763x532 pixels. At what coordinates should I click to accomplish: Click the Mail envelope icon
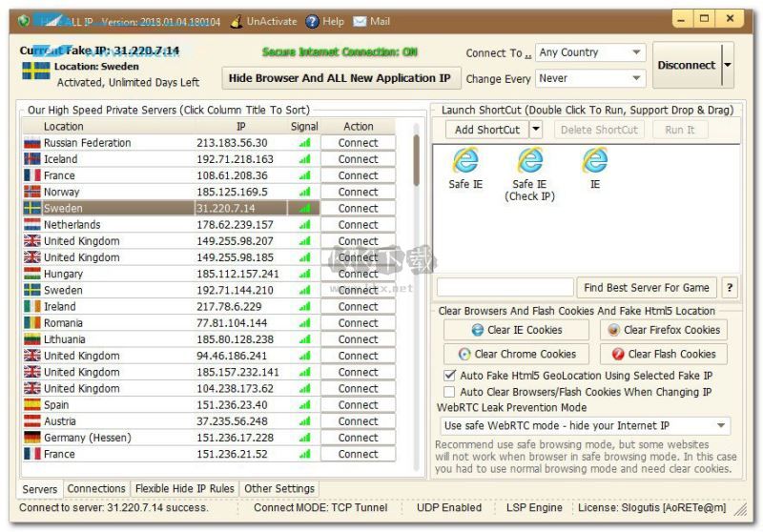(x=360, y=22)
